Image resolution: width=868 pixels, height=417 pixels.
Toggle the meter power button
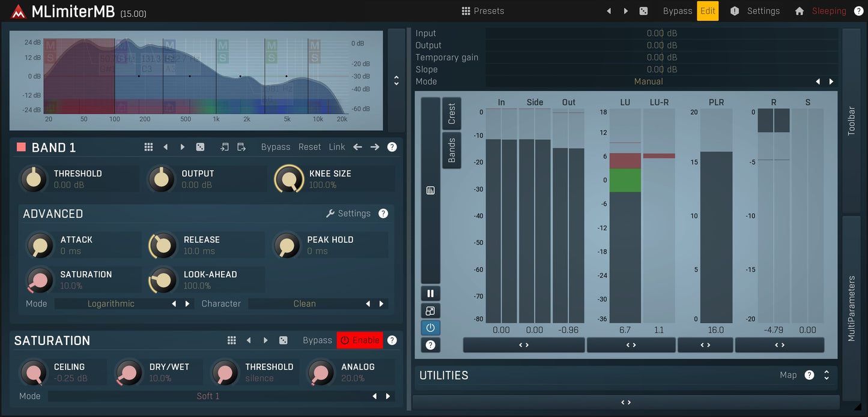pos(430,328)
